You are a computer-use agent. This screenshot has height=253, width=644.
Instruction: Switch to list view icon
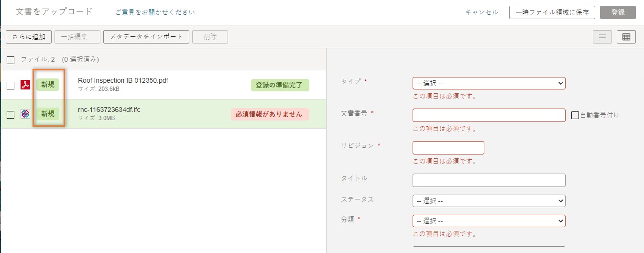(602, 37)
